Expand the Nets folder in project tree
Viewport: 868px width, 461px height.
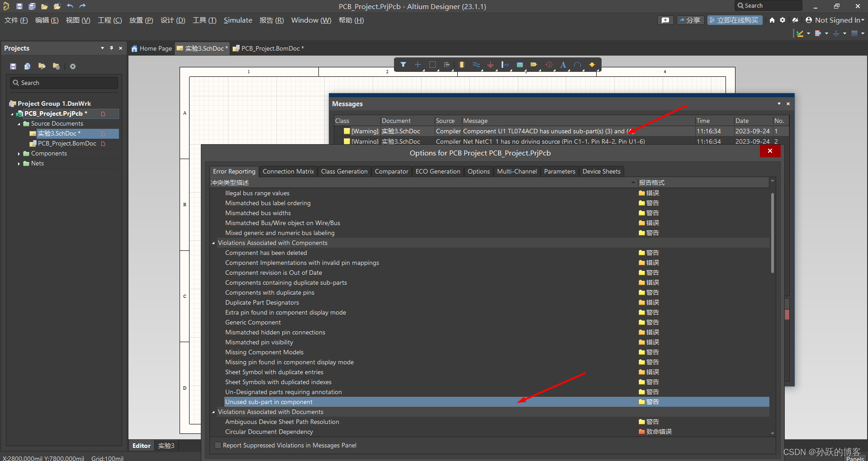(x=19, y=164)
